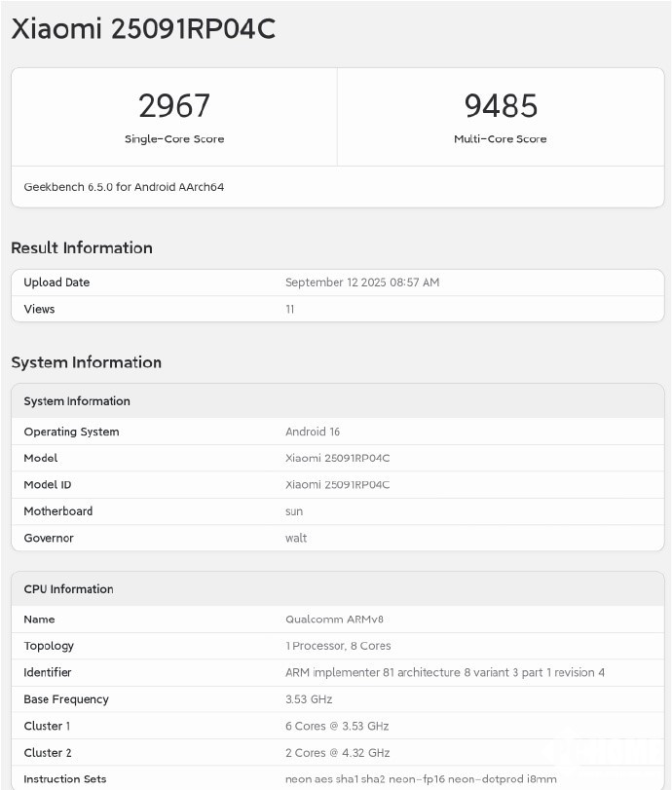Screen dimensions: 672x790
Task: Click the Cluster 2 label
Action: pos(48,753)
